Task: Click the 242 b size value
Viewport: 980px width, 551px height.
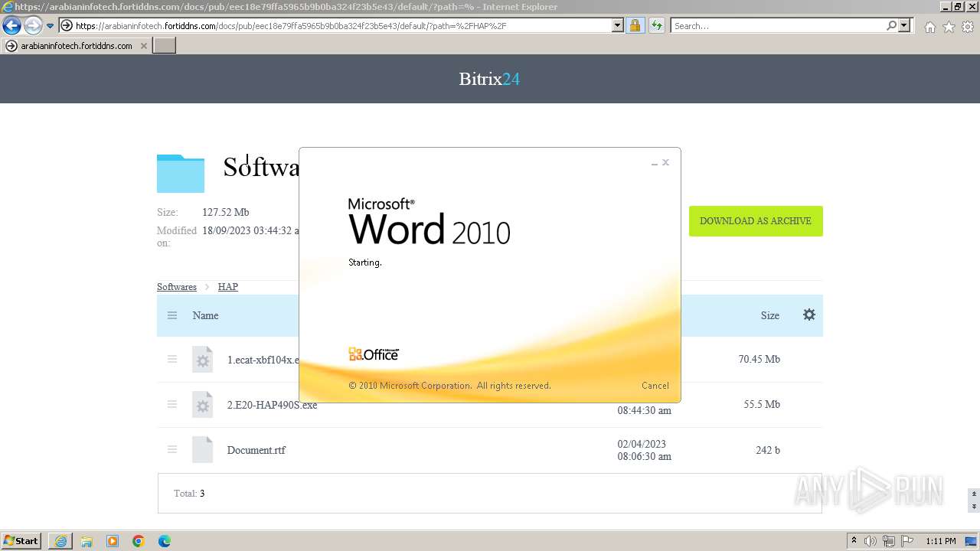Action: pyautogui.click(x=768, y=450)
